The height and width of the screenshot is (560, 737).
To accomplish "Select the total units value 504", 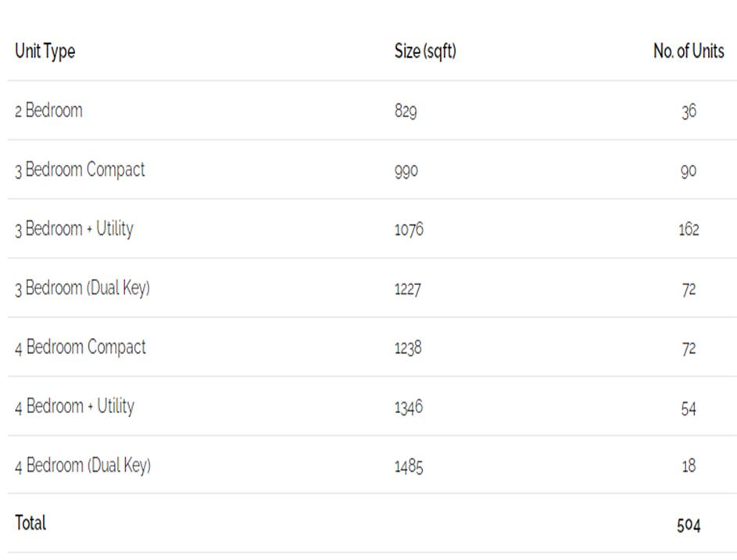I will click(x=689, y=526).
